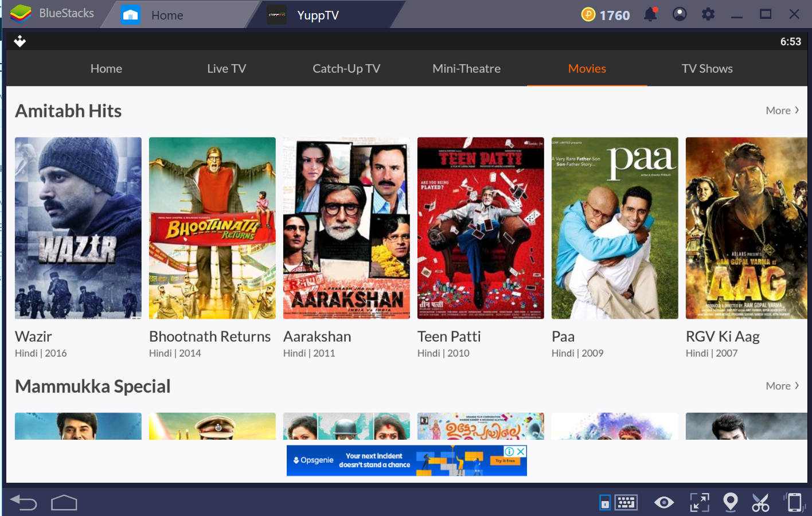Open the Bhootnath Returns poster

tap(212, 228)
